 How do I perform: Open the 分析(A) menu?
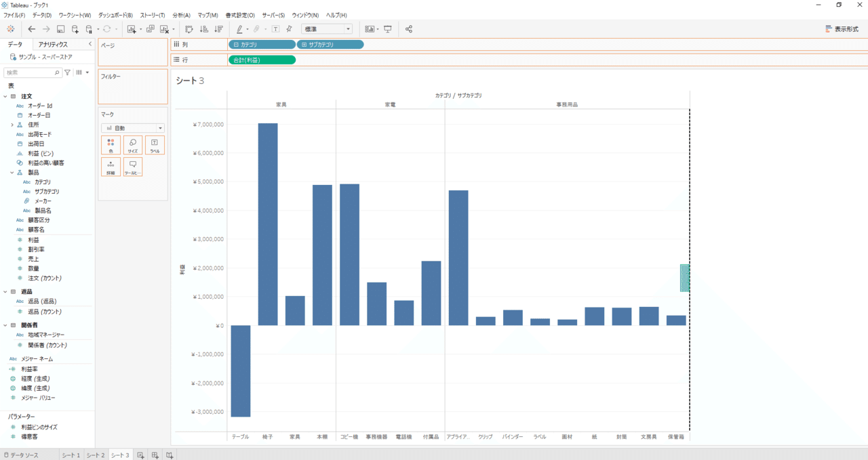(x=182, y=15)
